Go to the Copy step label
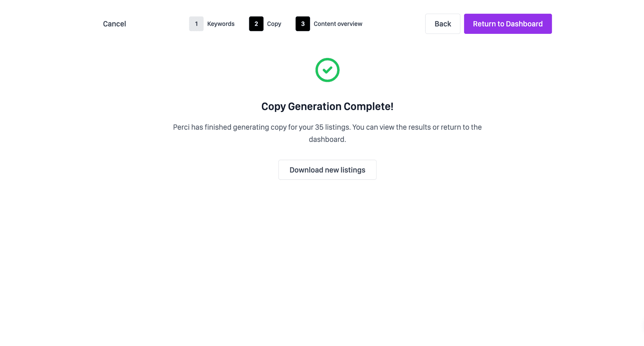The height and width of the screenshot is (346, 644). pyautogui.click(x=274, y=24)
